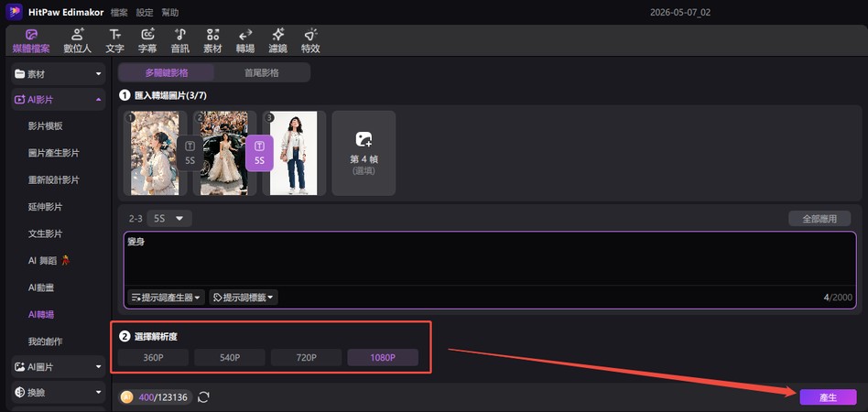The image size is (868, 412).
Task: Open the 數位人 digital human tool
Action: [78, 41]
